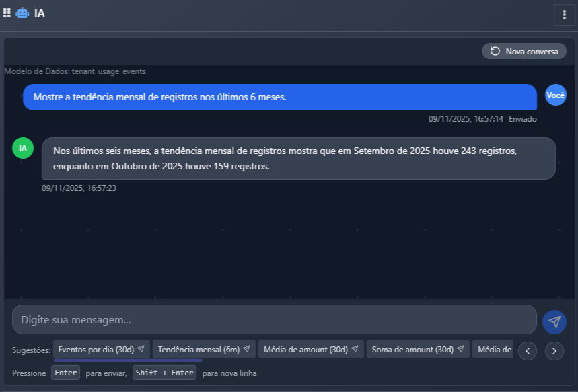Screen dimensions: 578x392
Task: Focus the 'Digite sua mensagem' input field
Action: pos(274,319)
